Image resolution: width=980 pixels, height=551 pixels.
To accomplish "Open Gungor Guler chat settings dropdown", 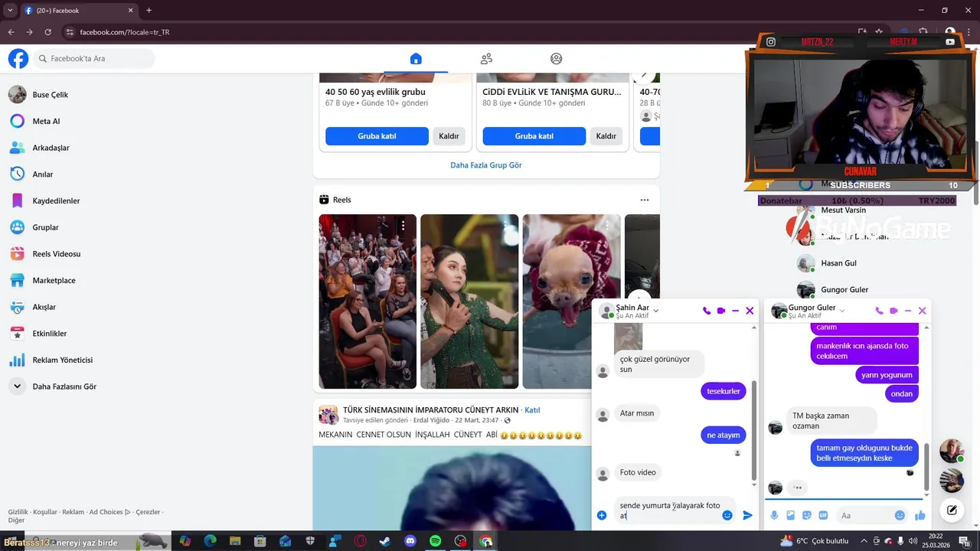I will (842, 311).
